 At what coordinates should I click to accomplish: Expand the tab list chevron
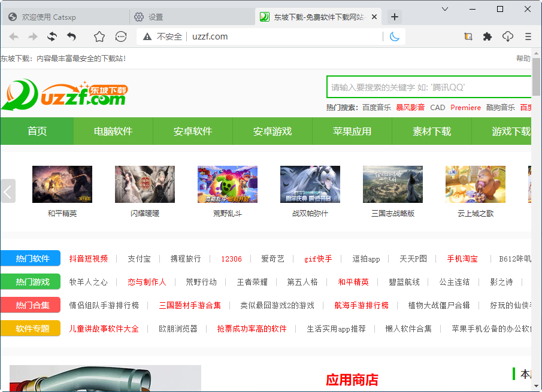(x=445, y=9)
